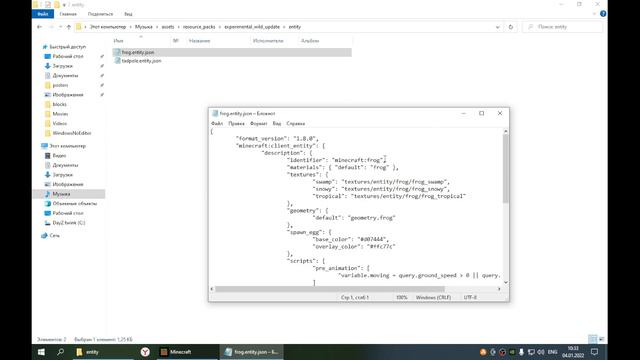Open taskbar clock showing 04.01.2022

click(573, 352)
